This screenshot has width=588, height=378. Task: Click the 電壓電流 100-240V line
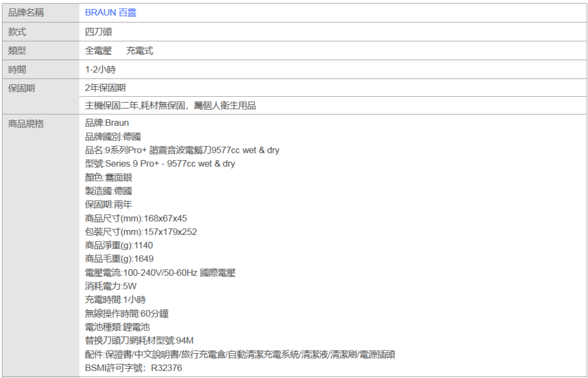[161, 273]
